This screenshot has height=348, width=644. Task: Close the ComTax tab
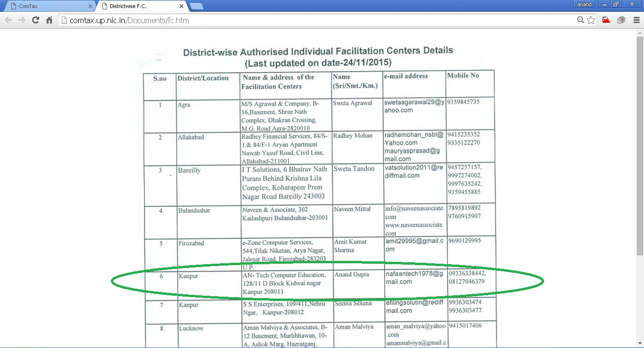tap(91, 6)
